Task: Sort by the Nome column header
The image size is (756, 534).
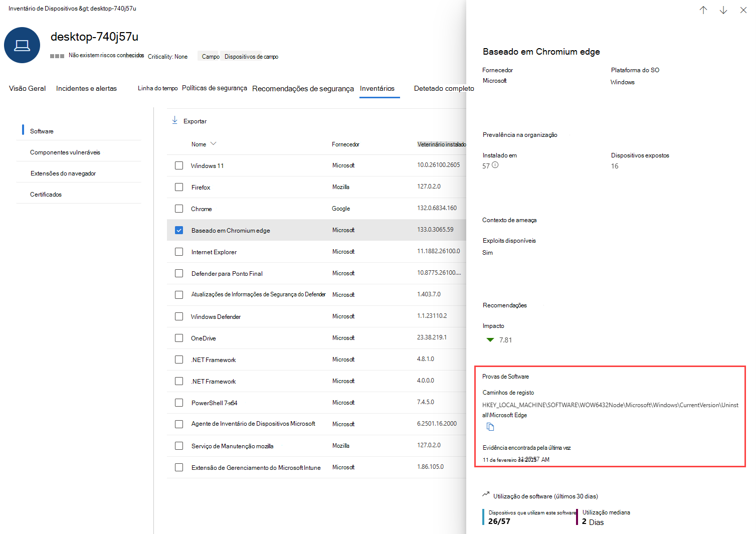Action: [x=199, y=144]
